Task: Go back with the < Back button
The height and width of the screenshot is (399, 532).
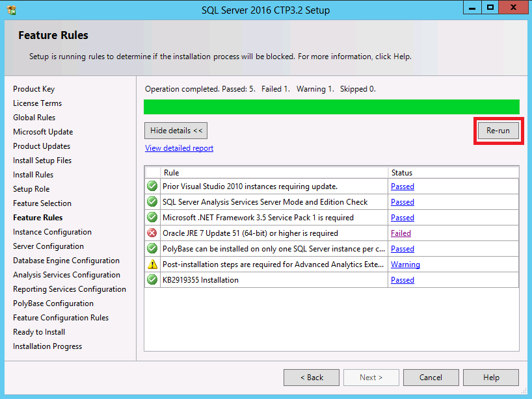Action: [x=312, y=378]
